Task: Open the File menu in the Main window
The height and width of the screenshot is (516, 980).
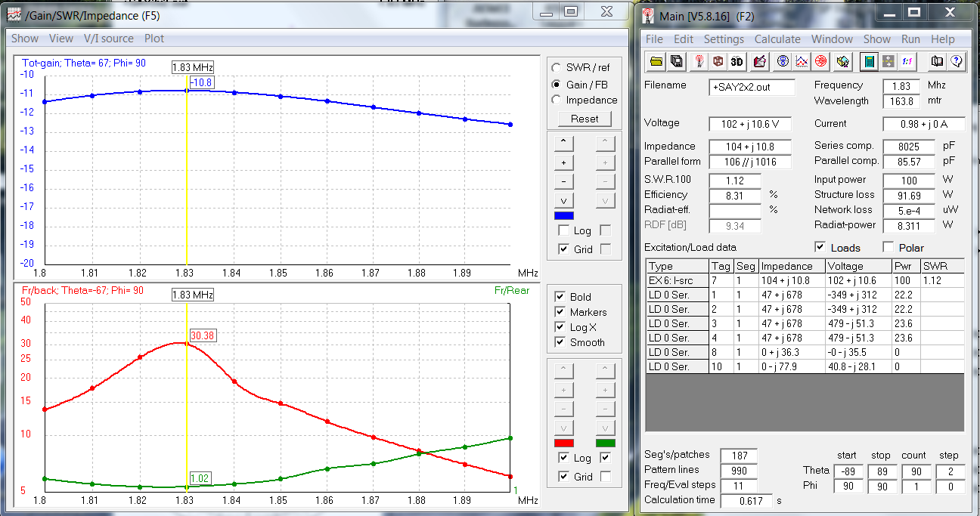Action: (x=654, y=39)
